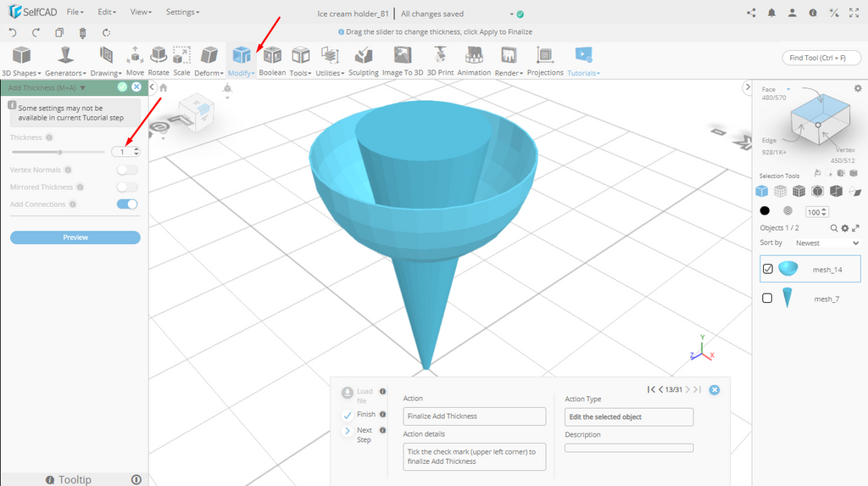The height and width of the screenshot is (486, 868).
Task: Select mesh_7 object thumbnail
Action: point(787,298)
